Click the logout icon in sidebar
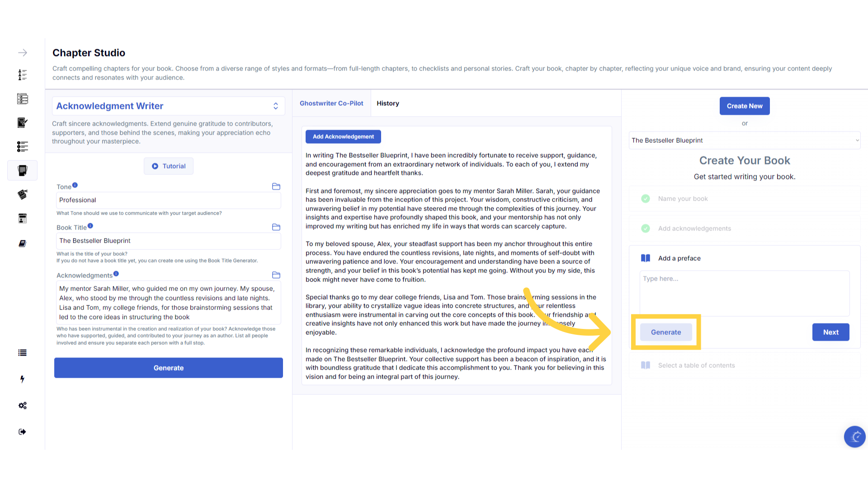The image size is (868, 488). click(x=22, y=432)
